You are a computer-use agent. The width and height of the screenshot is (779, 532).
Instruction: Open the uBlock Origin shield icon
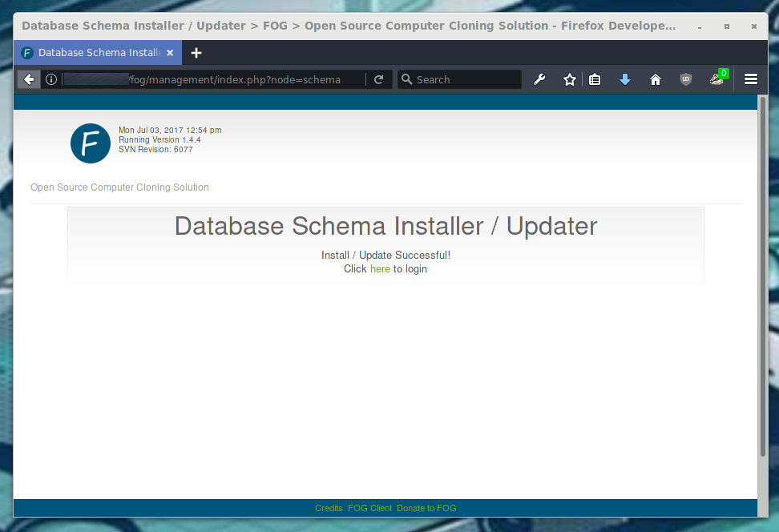(x=685, y=79)
